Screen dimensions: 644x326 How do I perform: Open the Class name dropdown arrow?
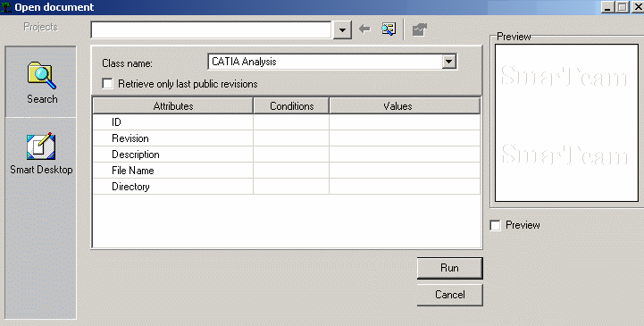tap(449, 62)
